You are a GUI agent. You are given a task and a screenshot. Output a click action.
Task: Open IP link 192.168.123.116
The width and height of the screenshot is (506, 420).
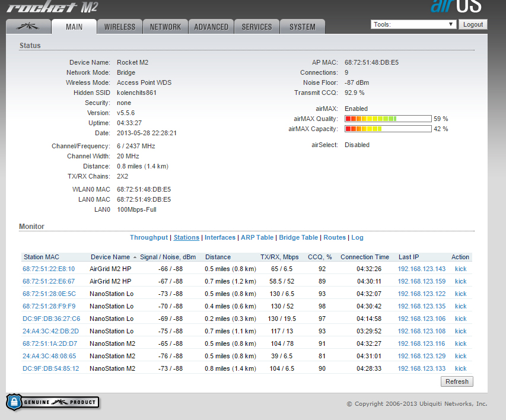(421, 344)
